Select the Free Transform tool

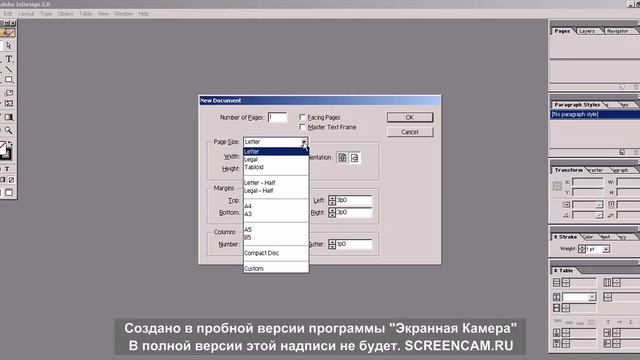pyautogui.click(x=9, y=104)
